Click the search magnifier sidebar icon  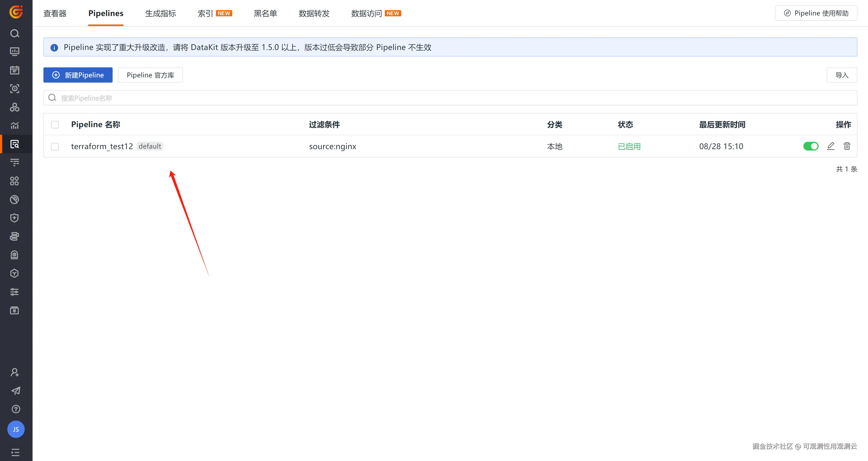[x=14, y=33]
